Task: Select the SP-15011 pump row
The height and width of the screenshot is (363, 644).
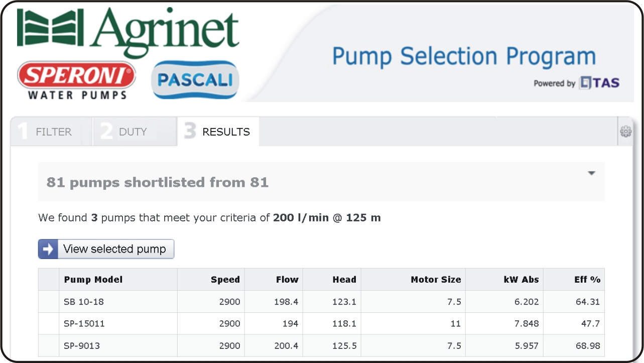Action: click(x=84, y=324)
